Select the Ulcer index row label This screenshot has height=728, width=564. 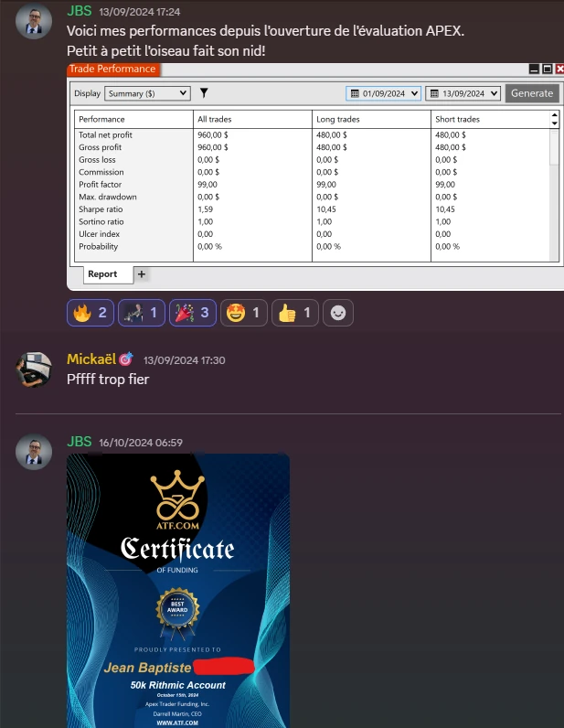(99, 234)
